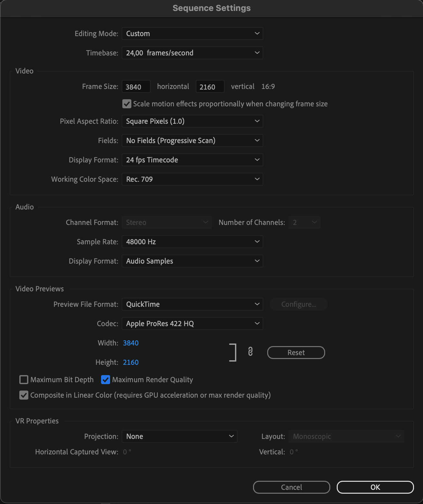Click OK to confirm sequence settings
The width and height of the screenshot is (423, 504).
pos(375,487)
